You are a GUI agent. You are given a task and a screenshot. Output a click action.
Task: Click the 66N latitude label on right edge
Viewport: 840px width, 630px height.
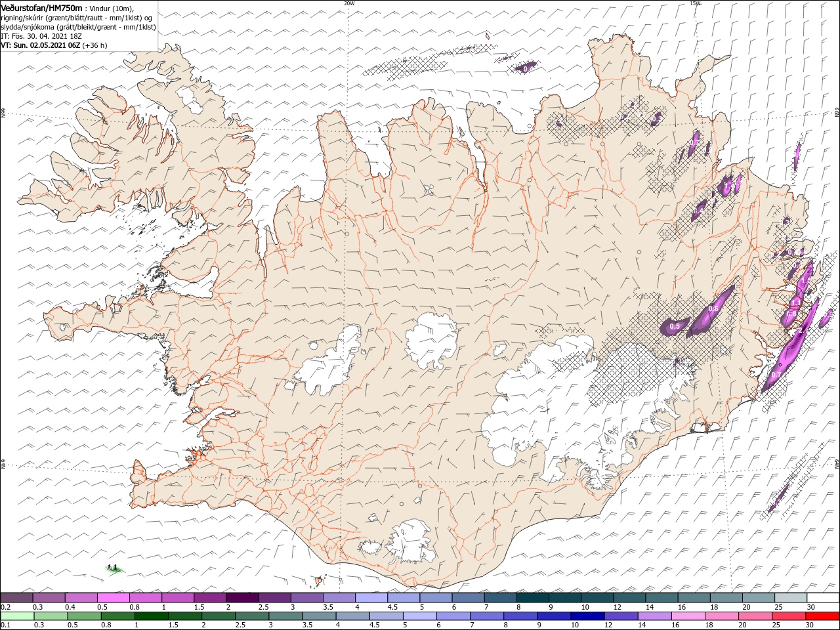click(837, 113)
